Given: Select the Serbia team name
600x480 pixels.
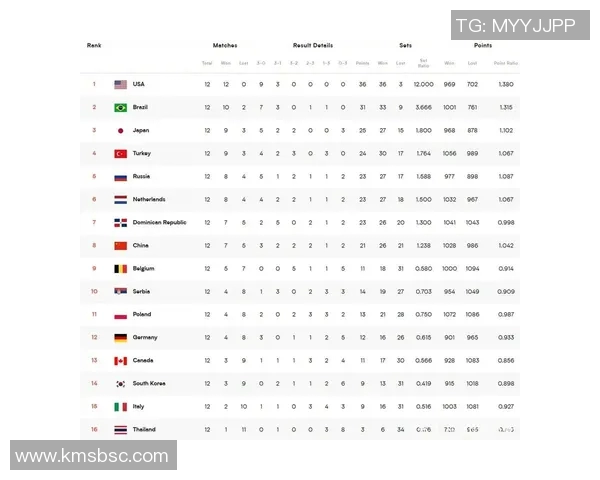Looking at the screenshot, I should pyautogui.click(x=141, y=291).
